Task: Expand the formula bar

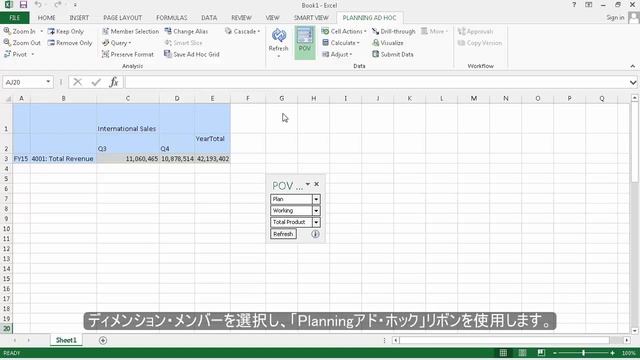Action: coord(633,82)
